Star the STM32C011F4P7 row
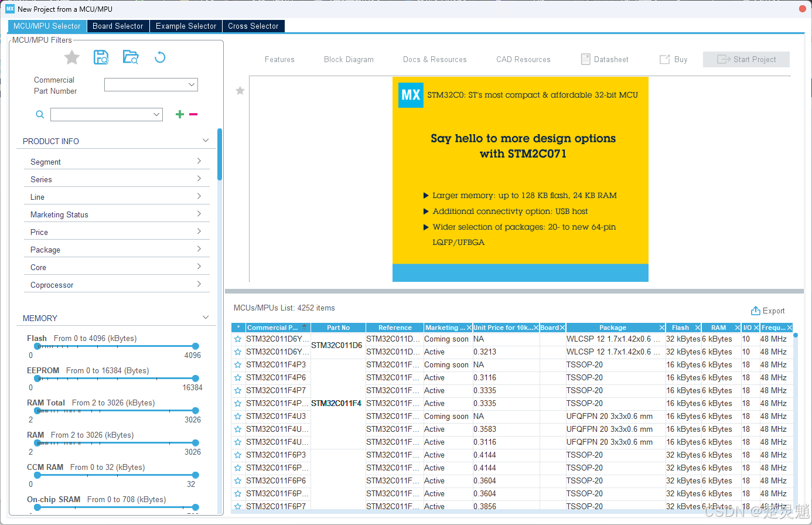Screen dimensions: 812x525 tap(238, 391)
